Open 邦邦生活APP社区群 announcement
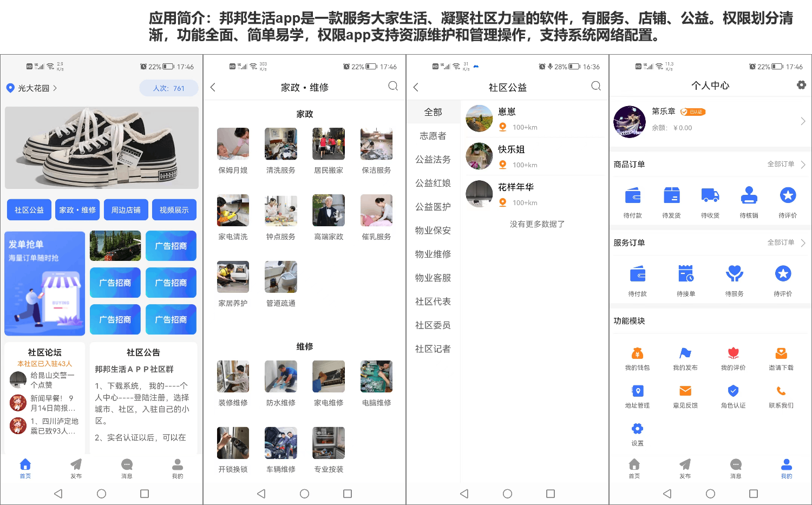 (134, 369)
